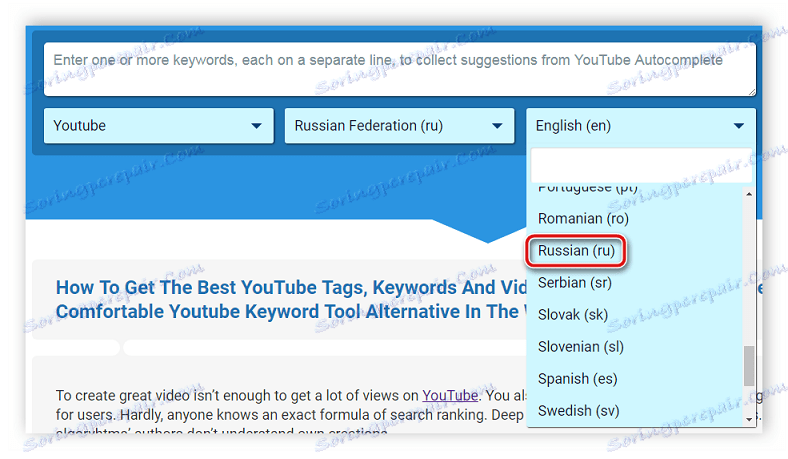Screen dimensions: 788x459
Task: Click the language list scroll up arrow
Action: pyautogui.click(x=749, y=194)
